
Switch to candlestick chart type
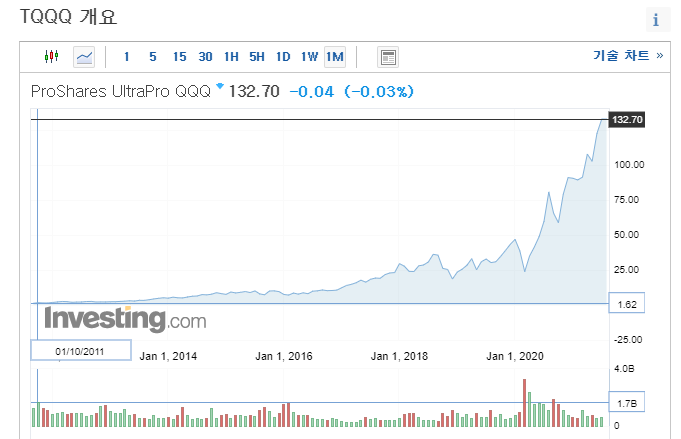(51, 56)
